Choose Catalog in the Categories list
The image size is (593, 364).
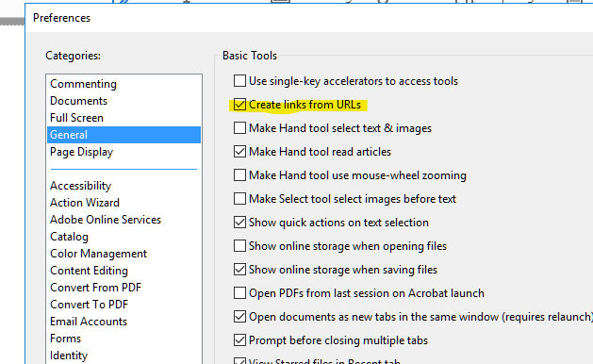pyautogui.click(x=124, y=237)
